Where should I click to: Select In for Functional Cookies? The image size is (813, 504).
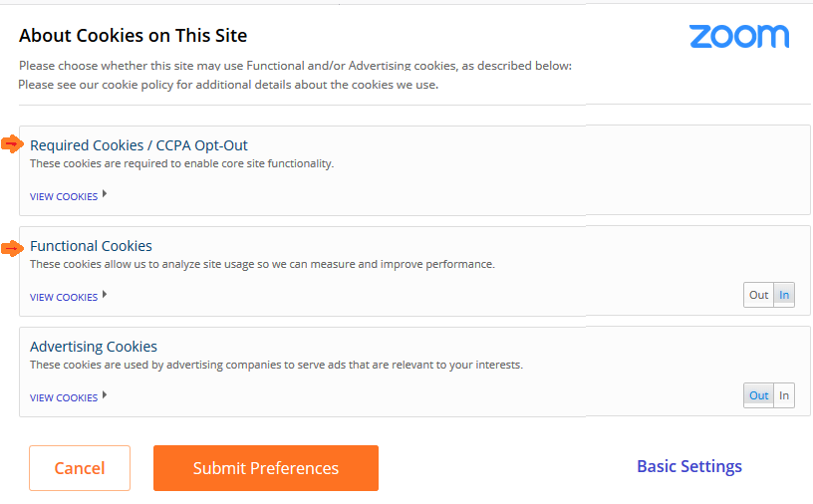coord(784,295)
